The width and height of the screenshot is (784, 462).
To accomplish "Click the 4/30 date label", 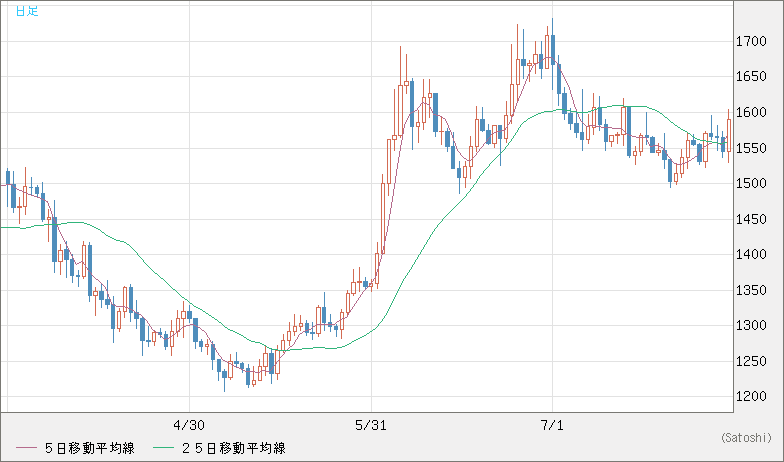I will click(189, 426).
